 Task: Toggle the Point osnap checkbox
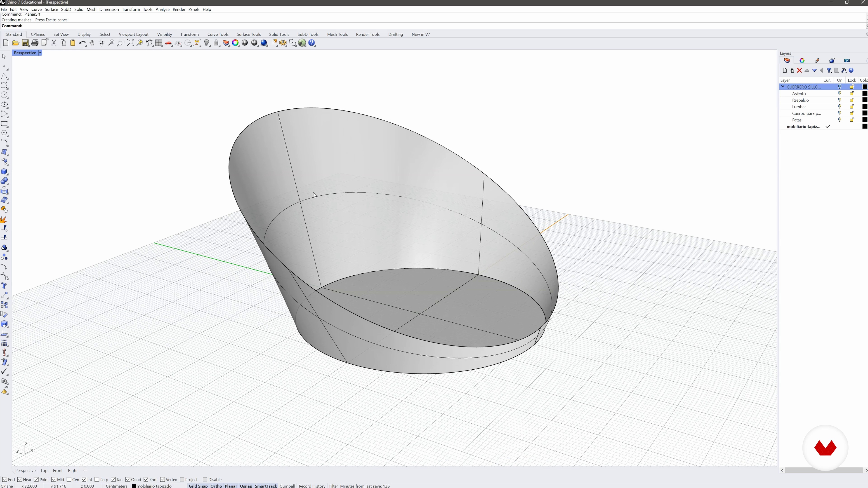(x=36, y=480)
